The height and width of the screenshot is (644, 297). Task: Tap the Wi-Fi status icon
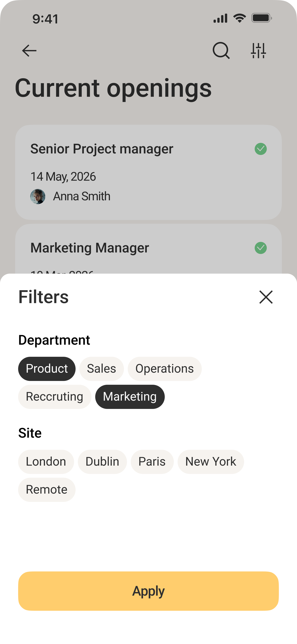pyautogui.click(x=240, y=18)
